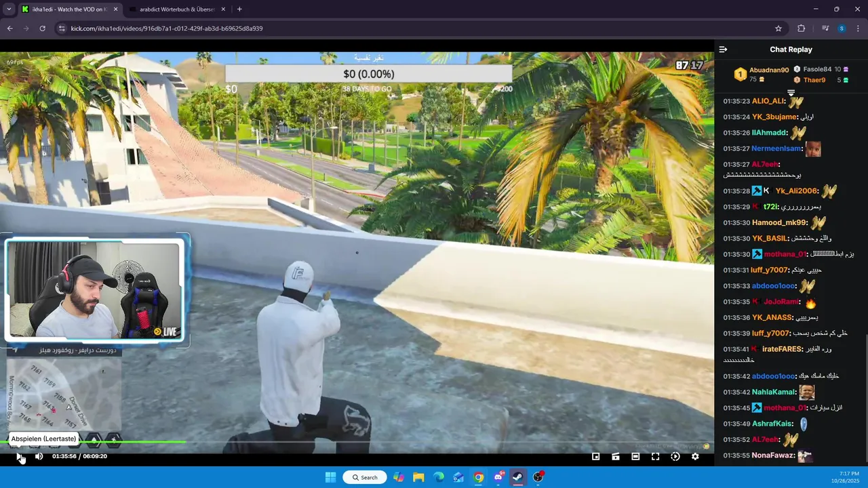Viewport: 868px width, 488px height.
Task: Go back to previous page
Action: click(9, 28)
